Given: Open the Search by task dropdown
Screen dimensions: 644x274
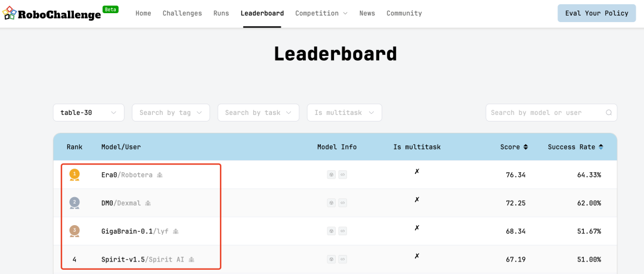Looking at the screenshot, I should (258, 113).
